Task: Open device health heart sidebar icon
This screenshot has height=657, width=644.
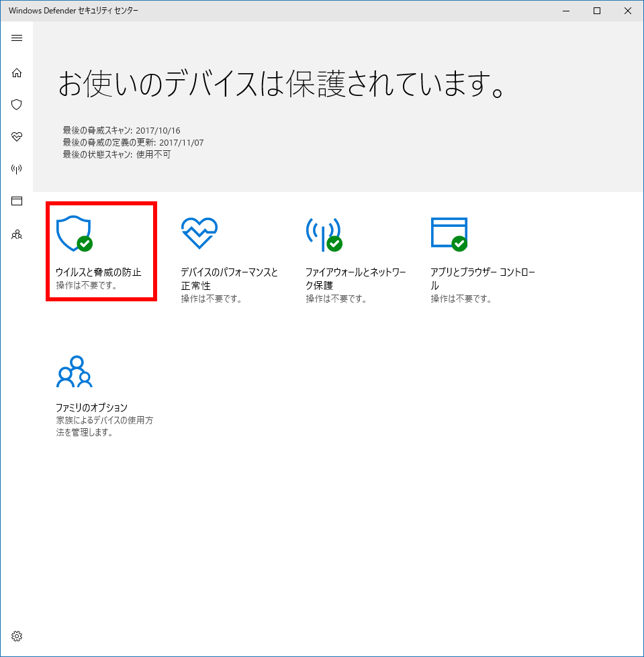Action: tap(17, 137)
